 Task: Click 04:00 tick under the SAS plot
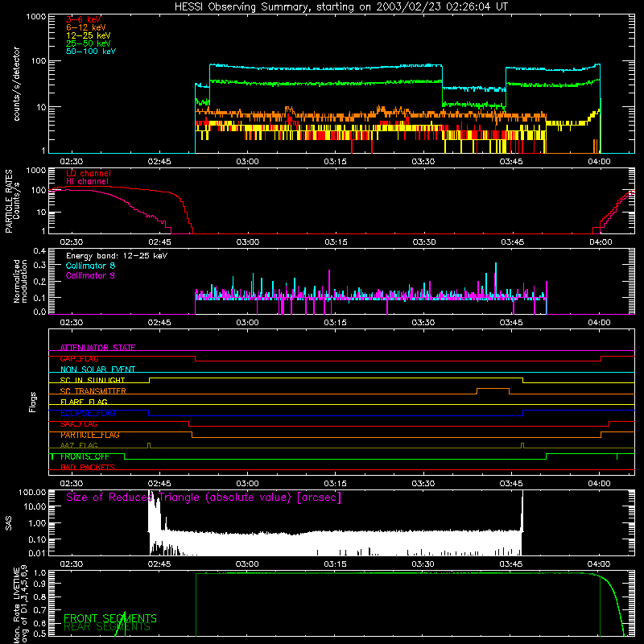[x=599, y=564]
